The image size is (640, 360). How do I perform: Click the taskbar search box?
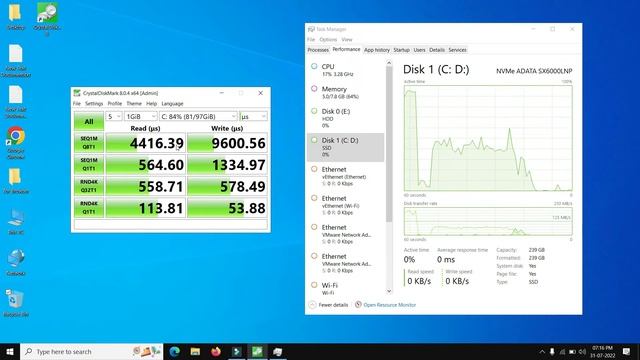92,351
